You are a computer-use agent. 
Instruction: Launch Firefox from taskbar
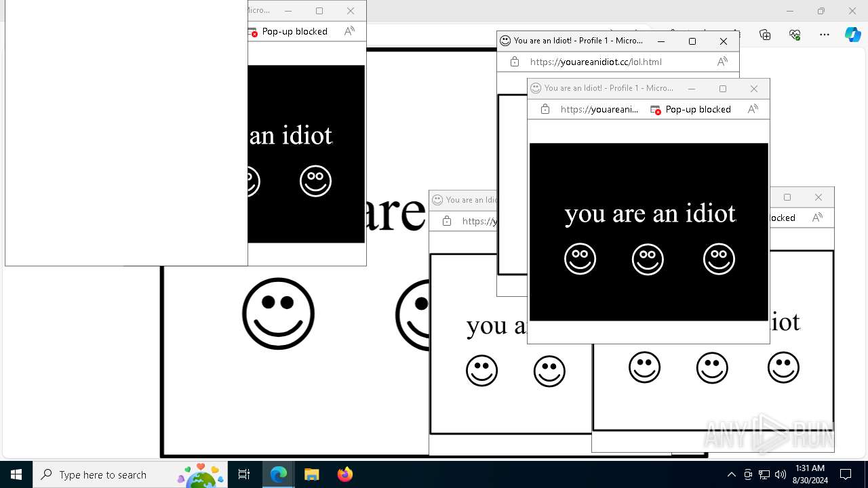click(344, 474)
